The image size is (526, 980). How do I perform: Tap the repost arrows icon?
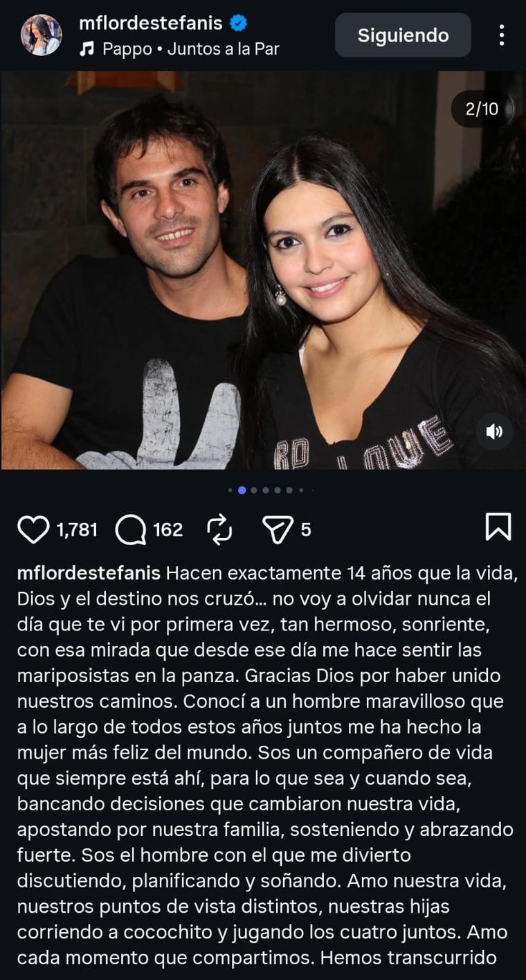click(219, 530)
